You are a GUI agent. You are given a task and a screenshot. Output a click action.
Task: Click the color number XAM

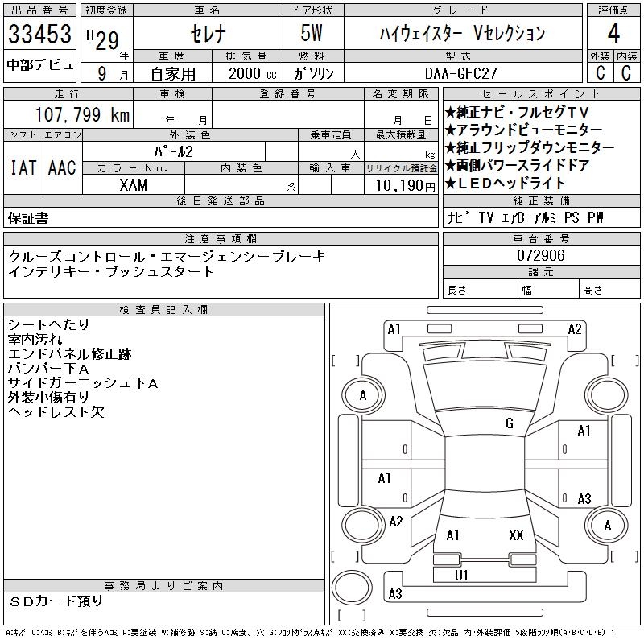pyautogui.click(x=134, y=185)
